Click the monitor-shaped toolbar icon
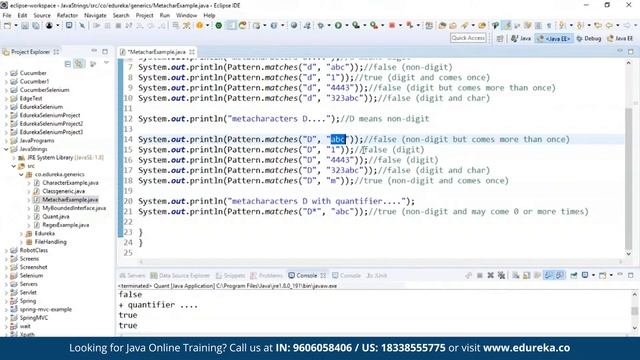 point(69,25)
